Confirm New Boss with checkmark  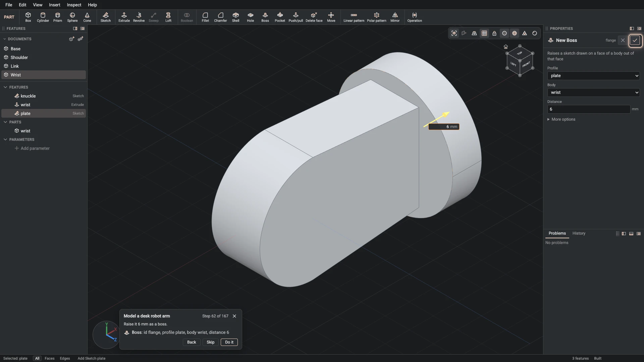click(635, 40)
